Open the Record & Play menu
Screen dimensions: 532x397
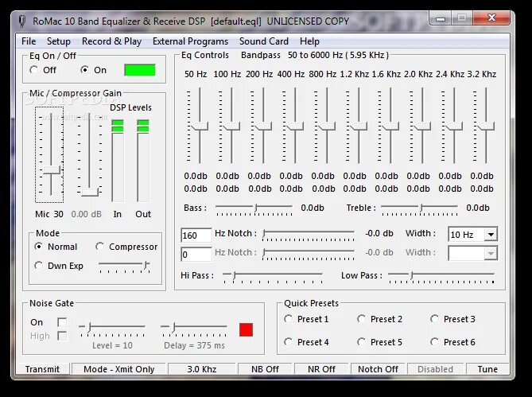pos(111,41)
